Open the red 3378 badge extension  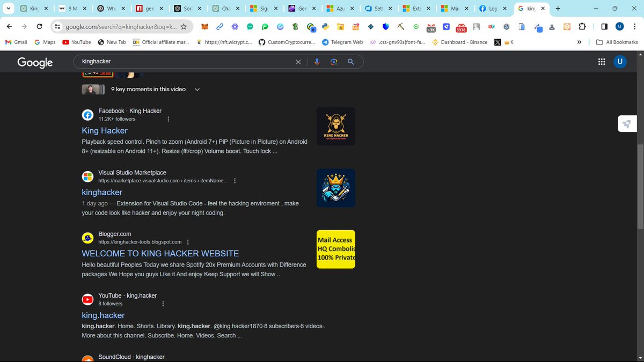coord(461,27)
